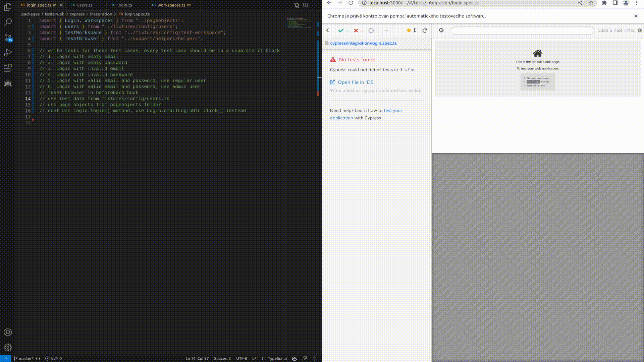This screenshot has width=644, height=362.
Task: Click the Synchronize Changes status icon
Action: coord(38,358)
